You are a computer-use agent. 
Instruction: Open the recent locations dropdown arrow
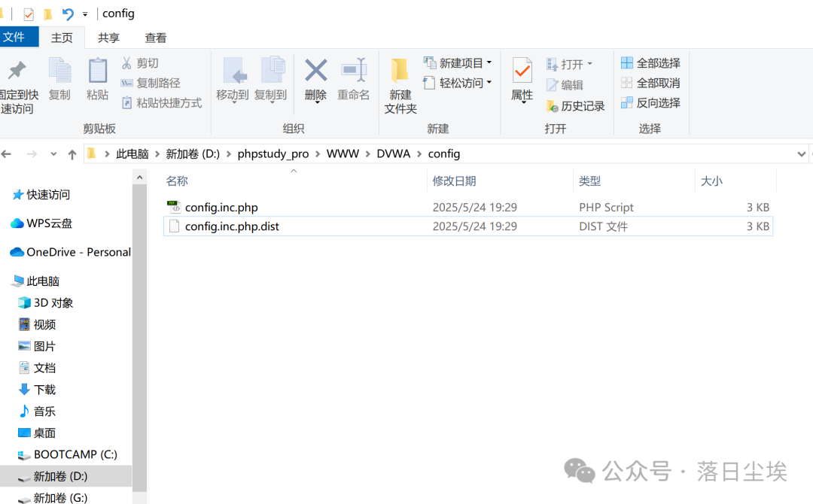(x=53, y=154)
